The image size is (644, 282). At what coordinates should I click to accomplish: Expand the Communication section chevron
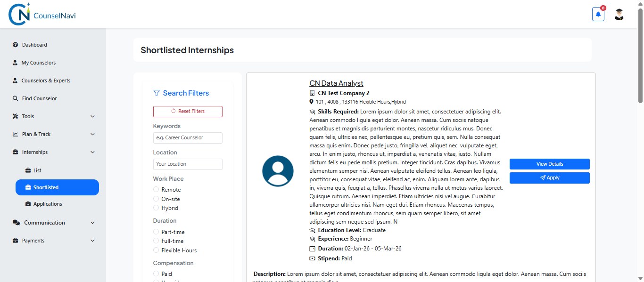[x=92, y=222]
